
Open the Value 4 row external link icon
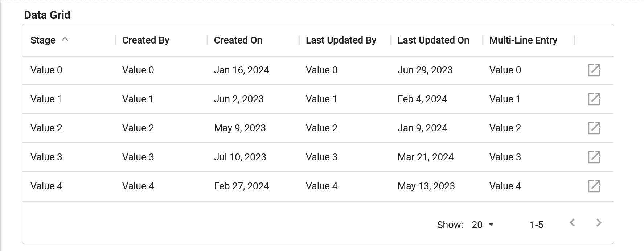594,186
